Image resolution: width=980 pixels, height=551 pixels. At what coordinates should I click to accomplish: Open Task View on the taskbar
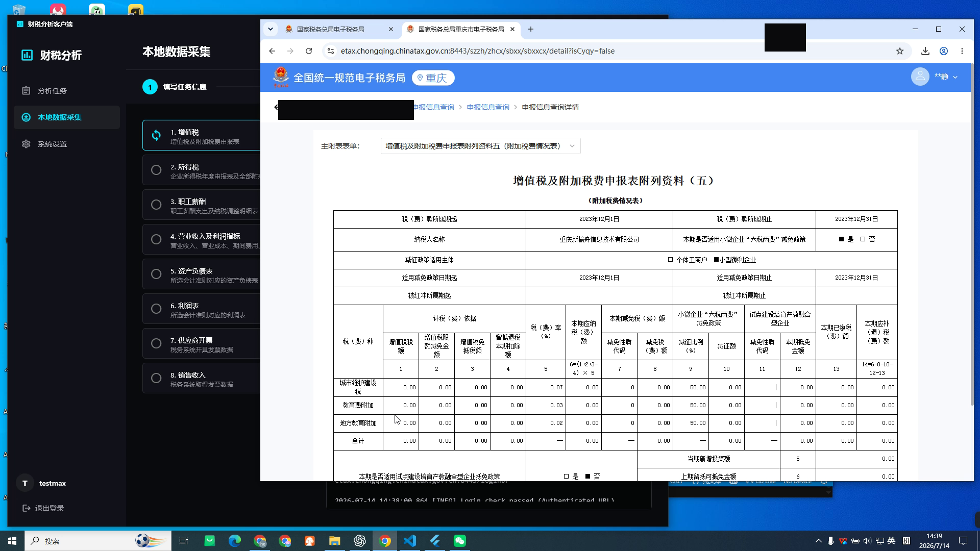point(184,541)
